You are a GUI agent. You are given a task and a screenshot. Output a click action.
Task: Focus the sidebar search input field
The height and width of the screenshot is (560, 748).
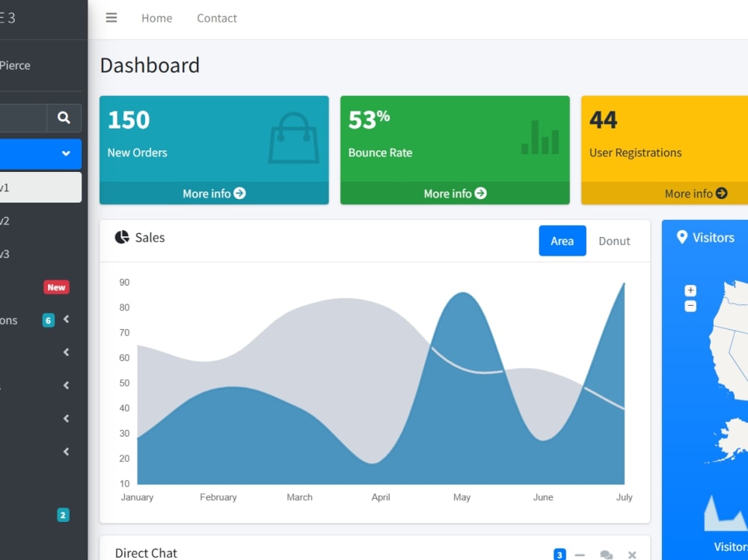23,118
